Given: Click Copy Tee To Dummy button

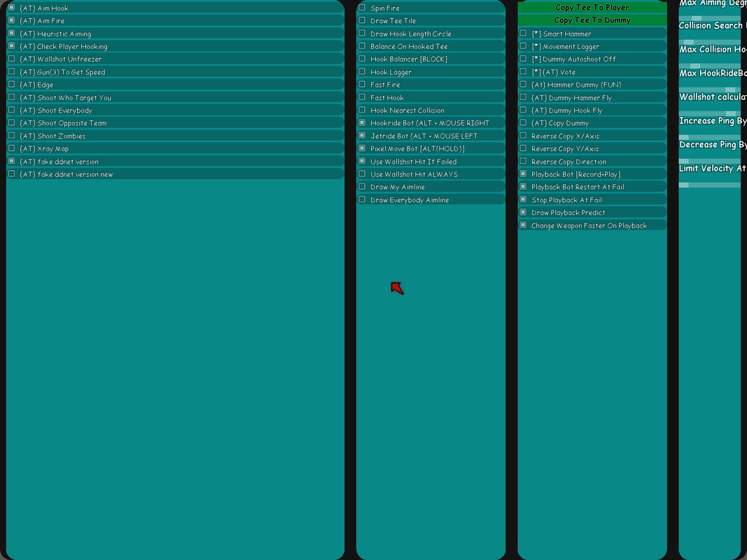Looking at the screenshot, I should click(x=592, y=20).
